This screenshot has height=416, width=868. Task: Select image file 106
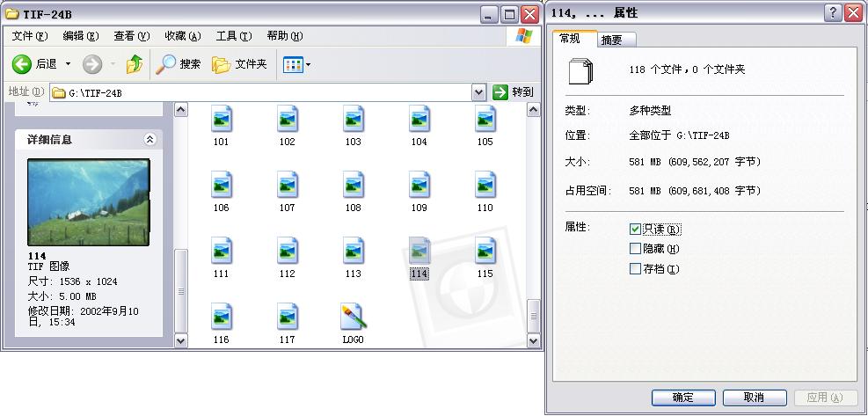coord(221,191)
